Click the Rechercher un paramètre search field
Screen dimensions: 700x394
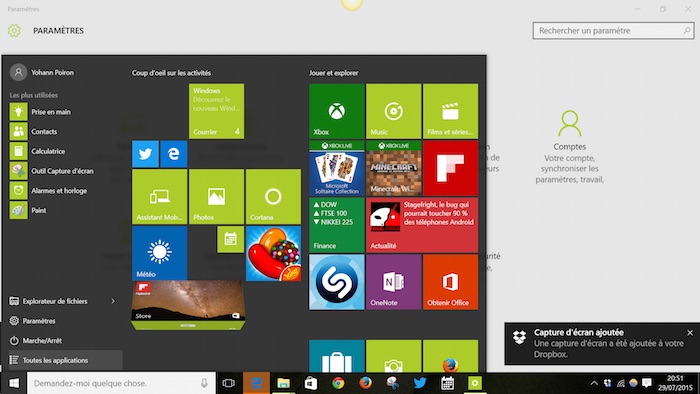point(613,31)
